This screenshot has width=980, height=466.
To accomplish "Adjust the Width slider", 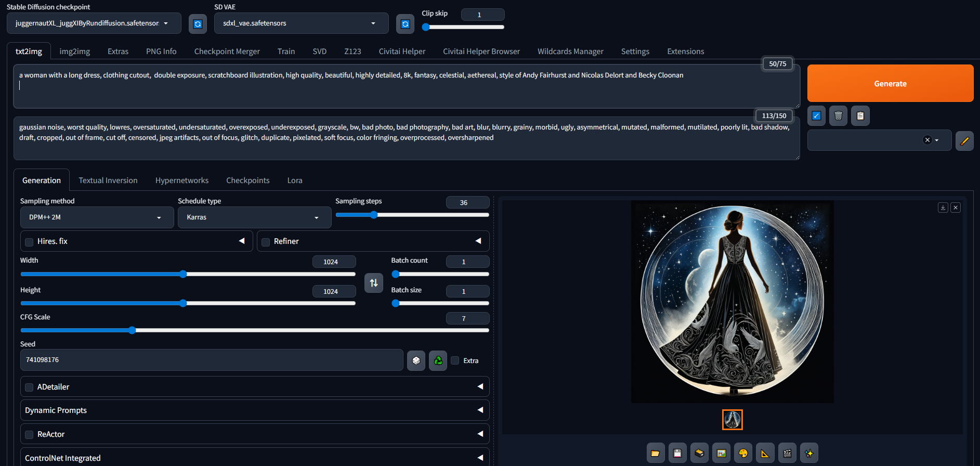I will click(x=188, y=274).
